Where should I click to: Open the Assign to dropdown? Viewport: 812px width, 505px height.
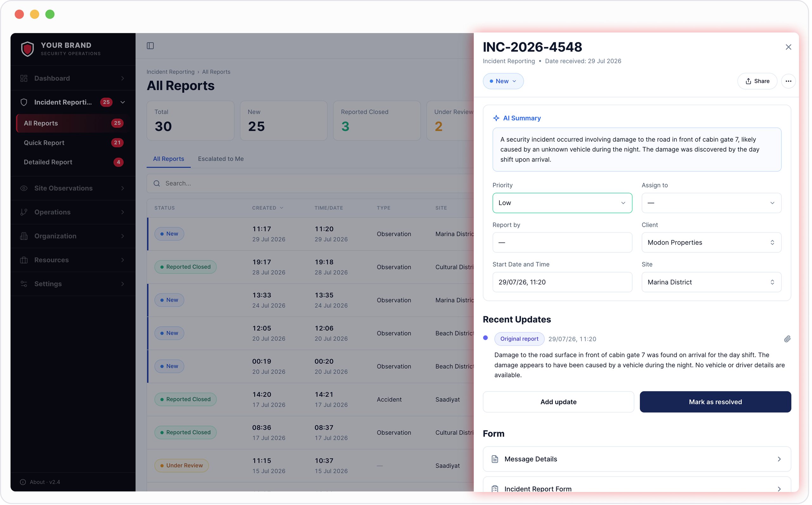(x=711, y=203)
